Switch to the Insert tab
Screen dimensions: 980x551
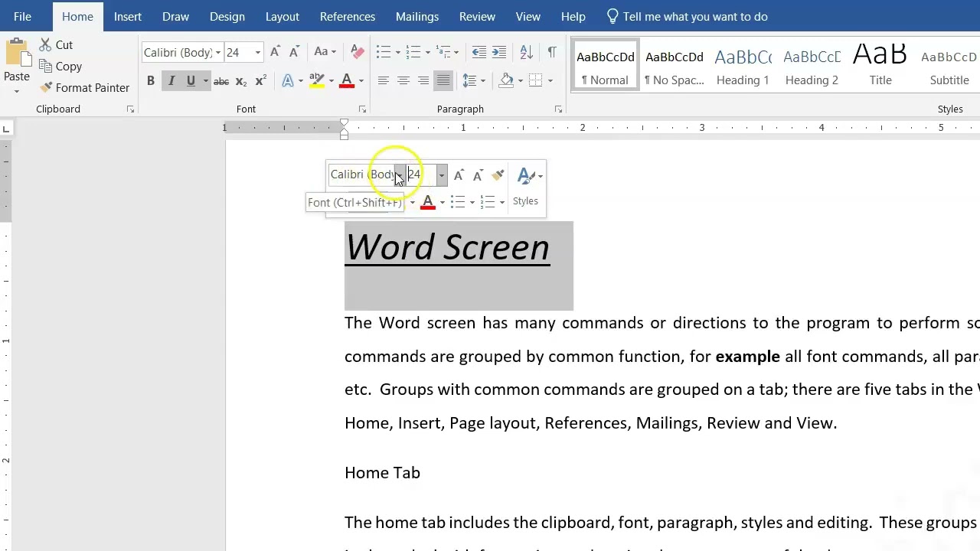point(127,16)
